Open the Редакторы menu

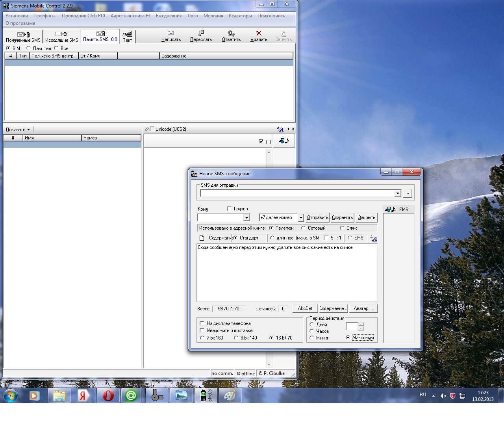pos(240,16)
